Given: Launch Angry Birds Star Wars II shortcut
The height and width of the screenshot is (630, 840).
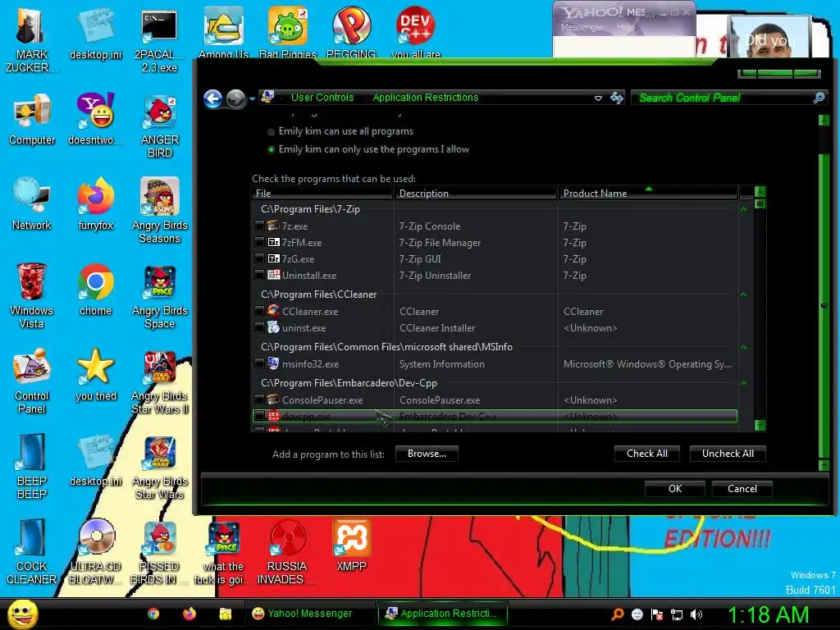Looking at the screenshot, I should click(x=159, y=382).
